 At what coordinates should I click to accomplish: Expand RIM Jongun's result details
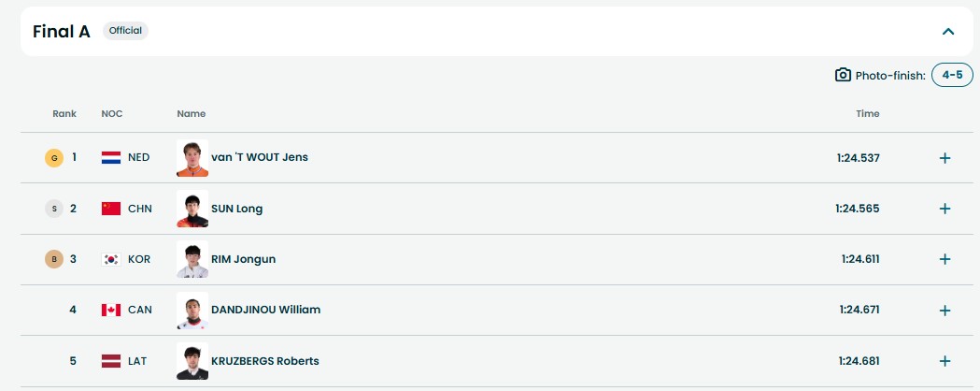point(944,259)
